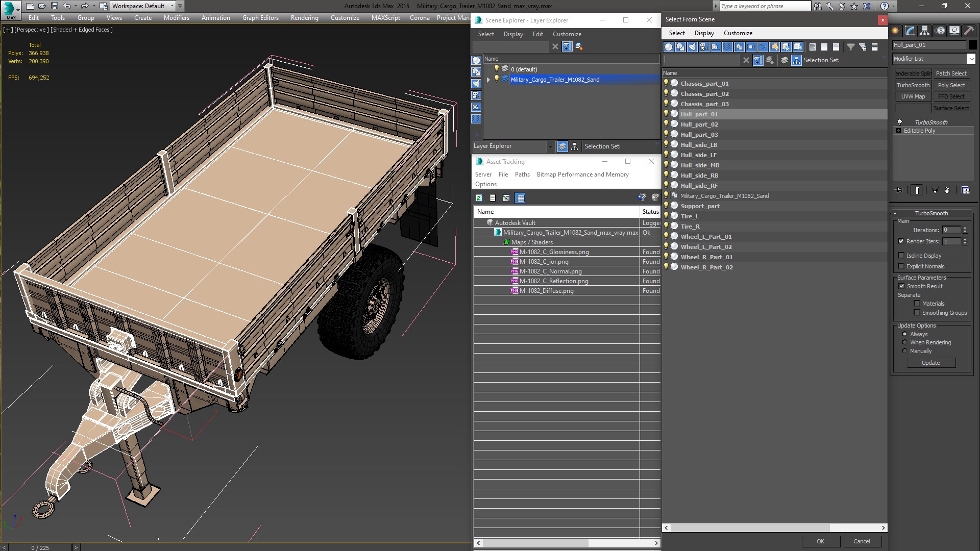The image size is (980, 551).
Task: Click Configure Modifier Sets icon
Action: pyautogui.click(x=965, y=190)
